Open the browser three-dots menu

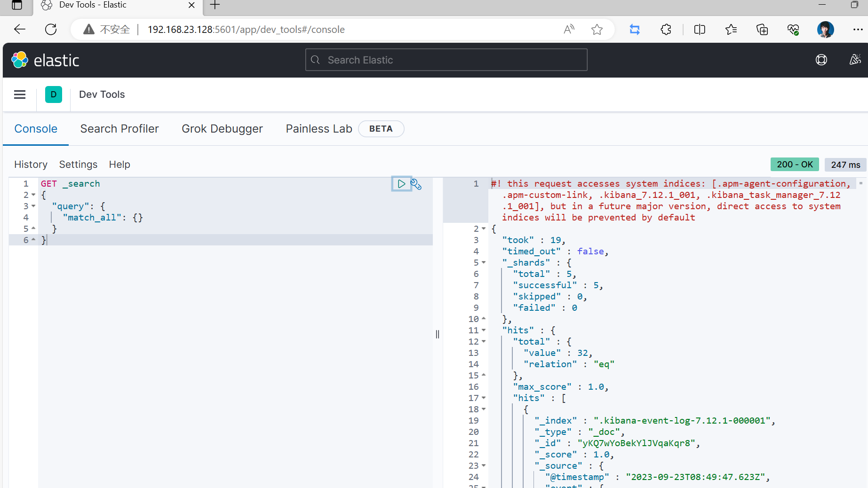[x=858, y=30]
